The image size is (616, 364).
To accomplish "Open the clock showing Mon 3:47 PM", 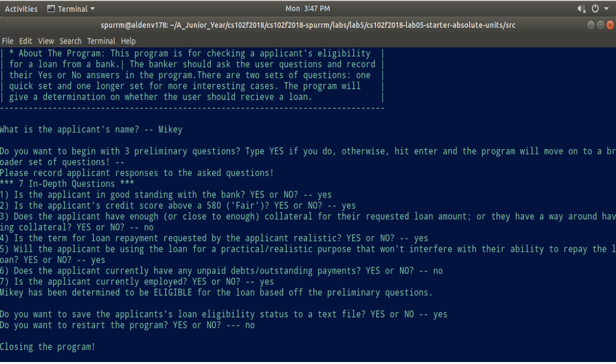I will click(308, 9).
